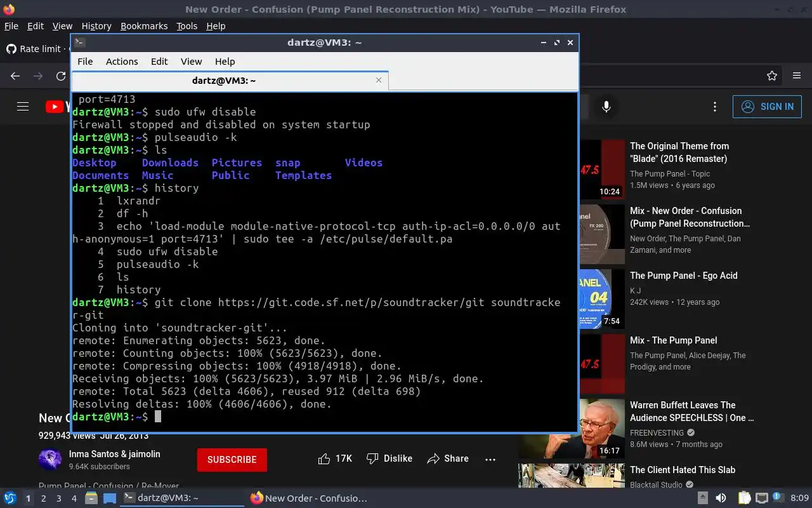Click Ego Acid thumbnail showing 7:54
The height and width of the screenshot is (508, 812).
click(x=602, y=299)
